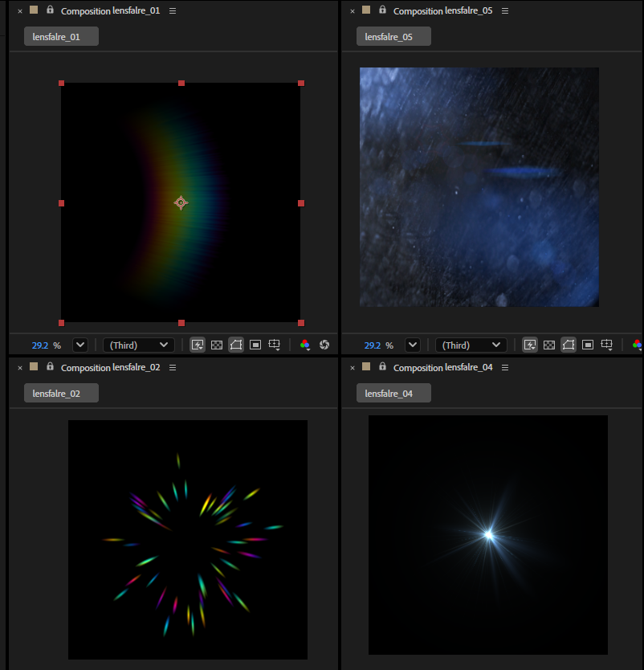The height and width of the screenshot is (670, 644).
Task: Close the Composition lensfalre_01 panel
Action: click(20, 11)
